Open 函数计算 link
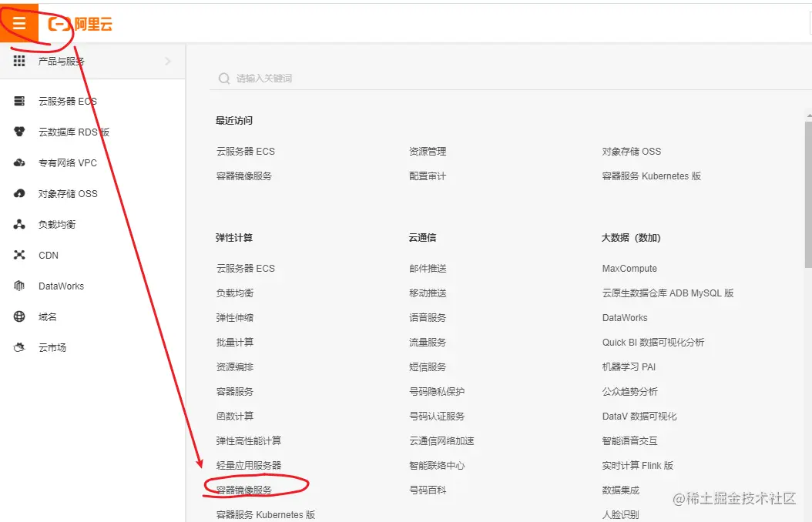 click(235, 416)
